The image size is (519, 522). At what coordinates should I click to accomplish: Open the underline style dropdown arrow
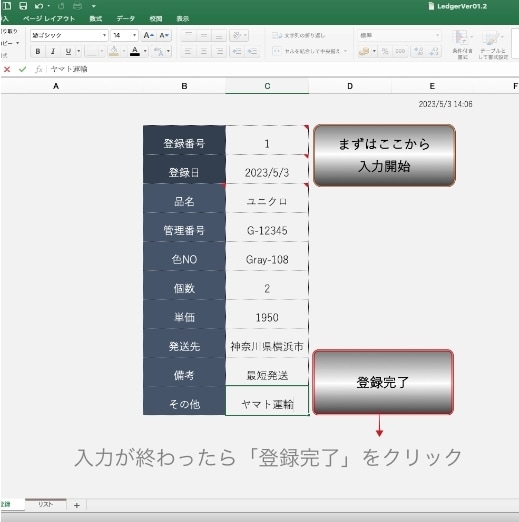tap(79, 51)
